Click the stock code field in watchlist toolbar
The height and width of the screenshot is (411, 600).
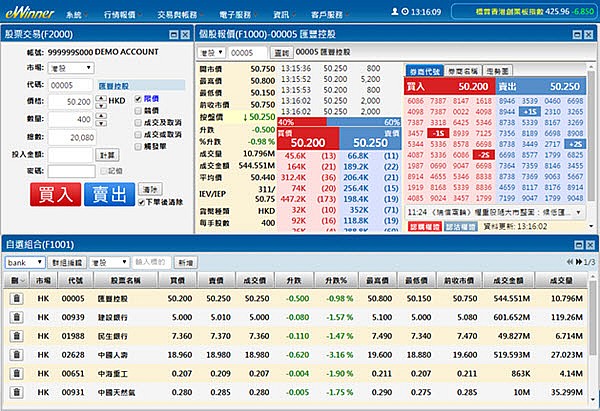pyautogui.click(x=151, y=263)
